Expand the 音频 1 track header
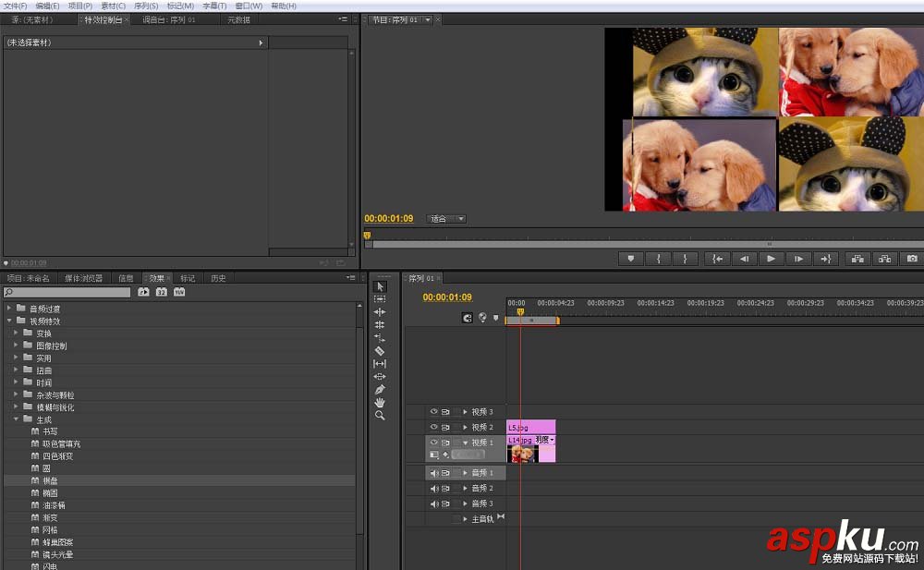The image size is (924, 570). click(x=465, y=473)
